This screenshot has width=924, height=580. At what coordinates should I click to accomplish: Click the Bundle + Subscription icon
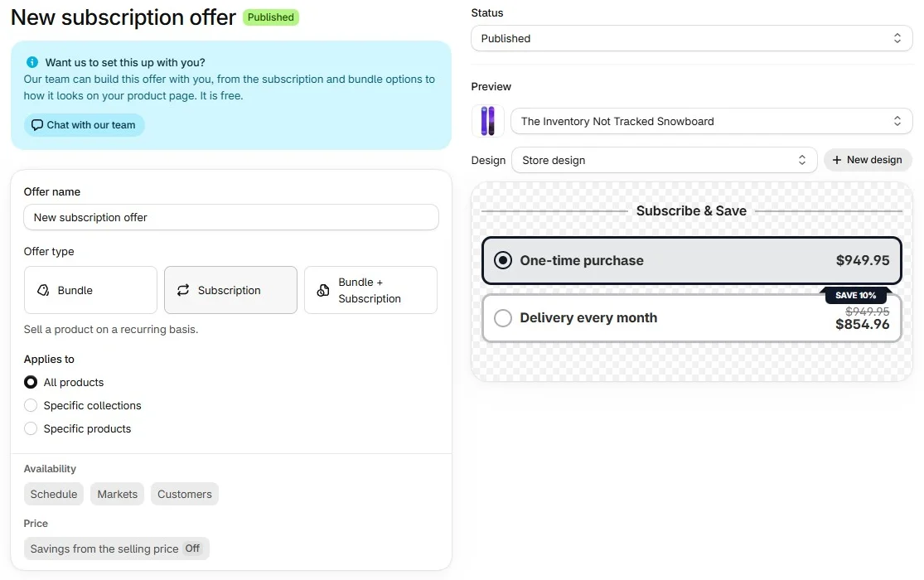click(x=323, y=290)
